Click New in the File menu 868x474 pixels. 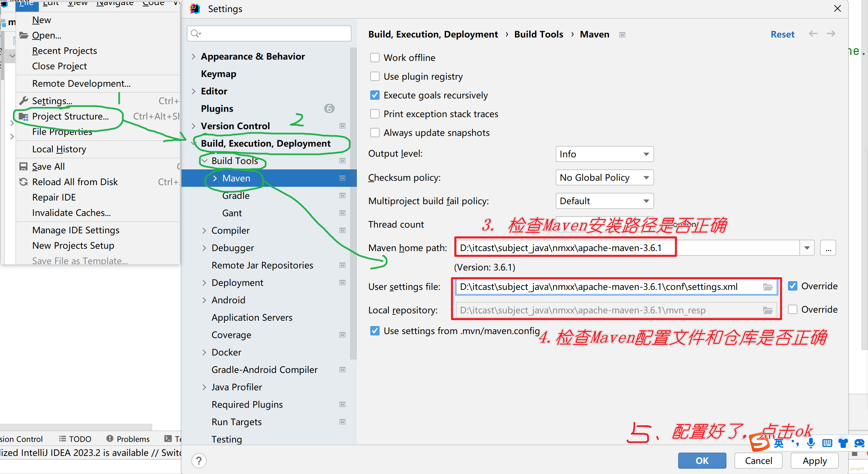[42, 20]
